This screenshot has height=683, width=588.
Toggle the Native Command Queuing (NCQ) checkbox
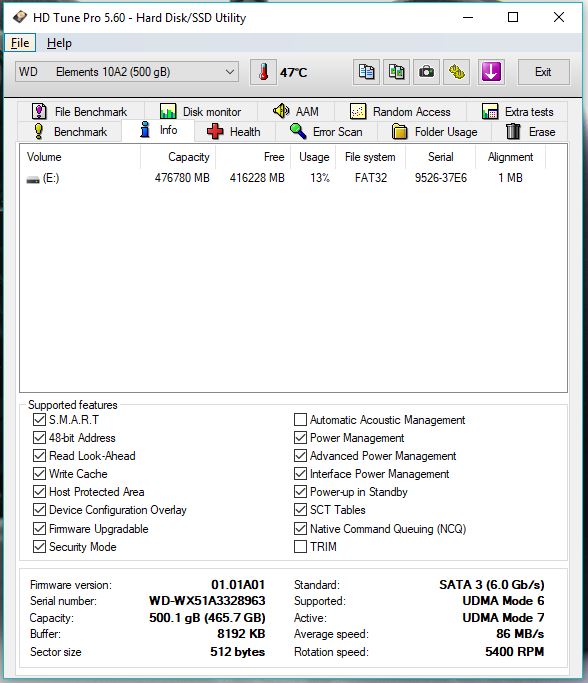(x=301, y=529)
